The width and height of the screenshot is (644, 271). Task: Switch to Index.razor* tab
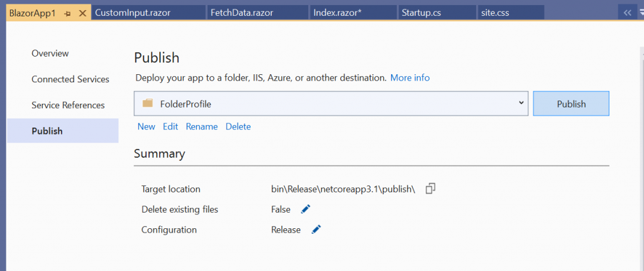pyautogui.click(x=338, y=13)
